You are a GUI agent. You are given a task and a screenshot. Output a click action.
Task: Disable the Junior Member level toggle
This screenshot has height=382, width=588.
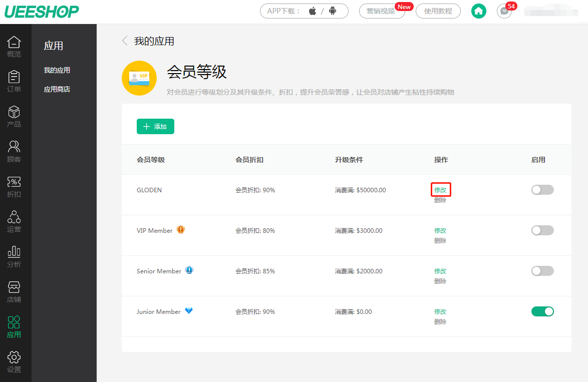(x=542, y=311)
